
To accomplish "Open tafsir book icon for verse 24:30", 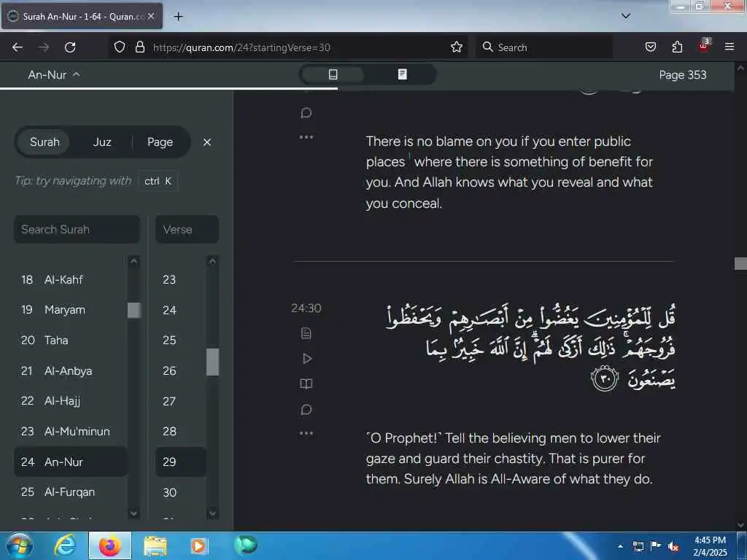I will point(306,384).
